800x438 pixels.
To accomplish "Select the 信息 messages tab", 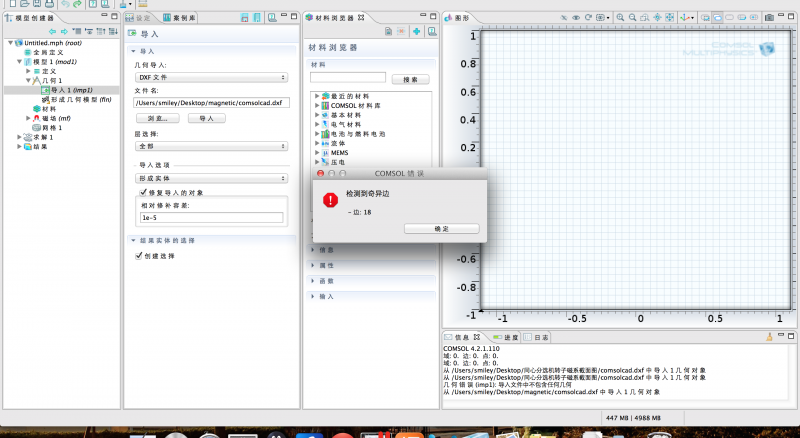I will [x=462, y=337].
